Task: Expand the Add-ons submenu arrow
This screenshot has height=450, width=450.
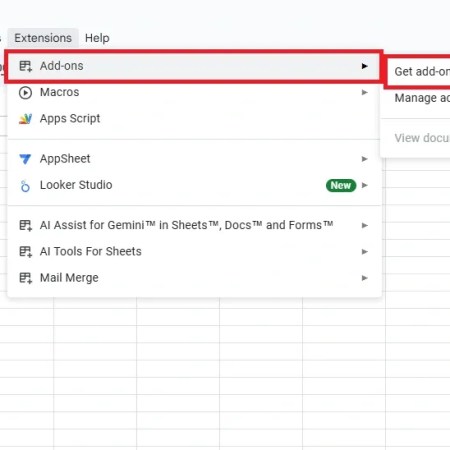Action: tap(365, 66)
